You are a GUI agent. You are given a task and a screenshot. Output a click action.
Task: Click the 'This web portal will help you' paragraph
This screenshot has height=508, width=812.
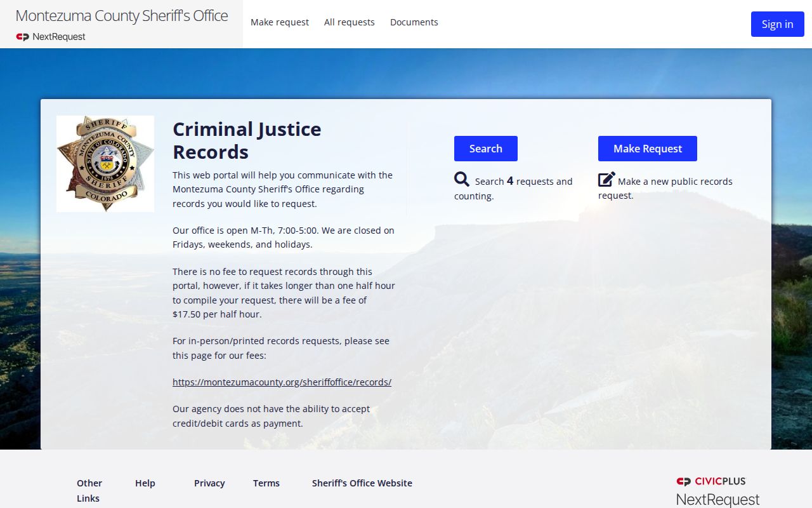coord(283,189)
